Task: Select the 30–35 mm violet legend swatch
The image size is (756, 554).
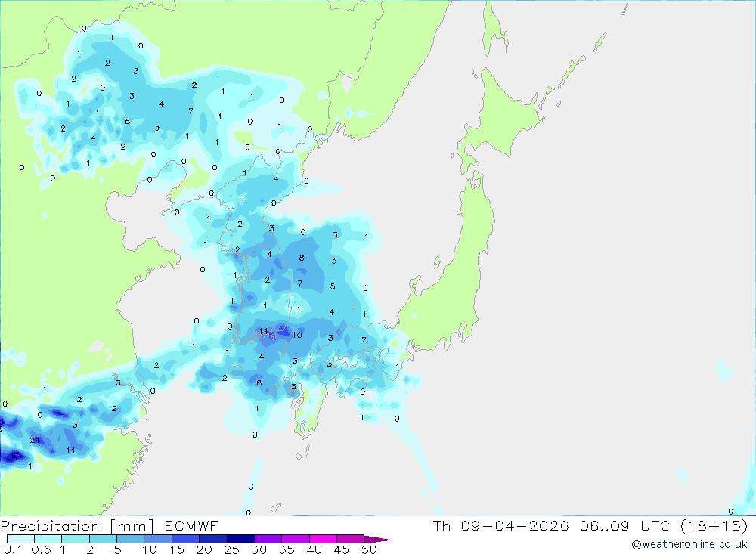Action: [268, 539]
